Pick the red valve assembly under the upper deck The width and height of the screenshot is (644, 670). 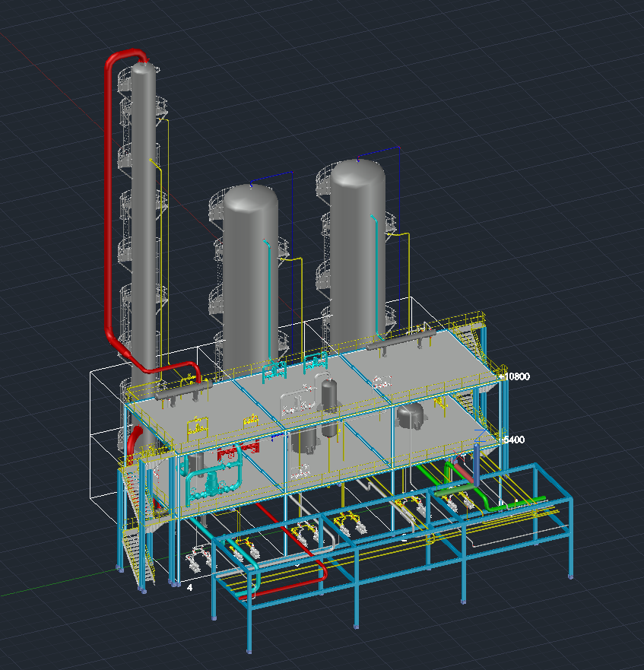click(239, 452)
